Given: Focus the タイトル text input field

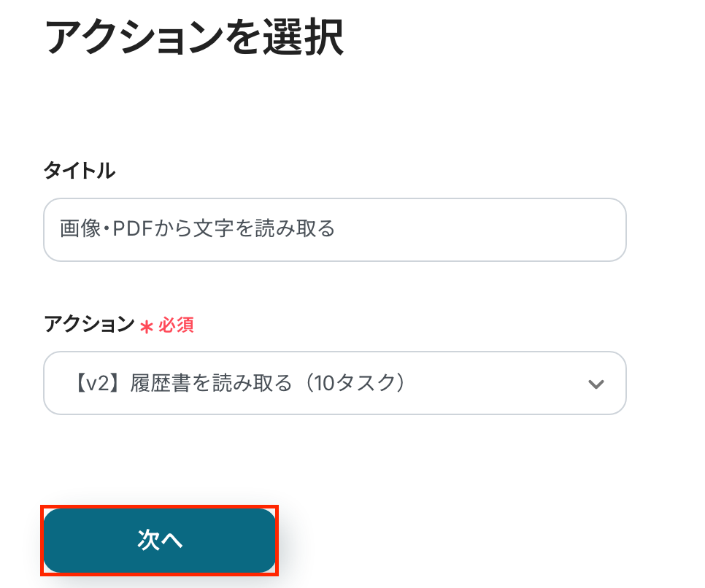Looking at the screenshot, I should (x=334, y=230).
